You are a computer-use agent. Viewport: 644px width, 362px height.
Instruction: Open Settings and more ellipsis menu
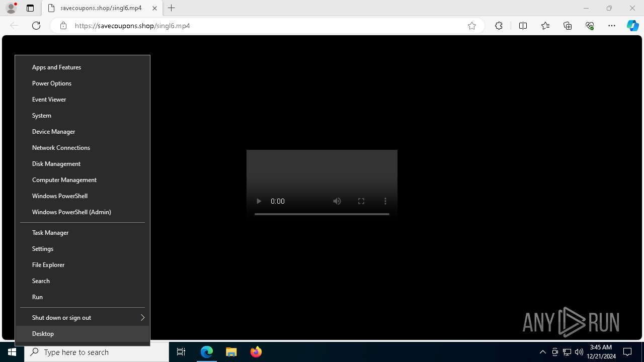click(x=612, y=26)
